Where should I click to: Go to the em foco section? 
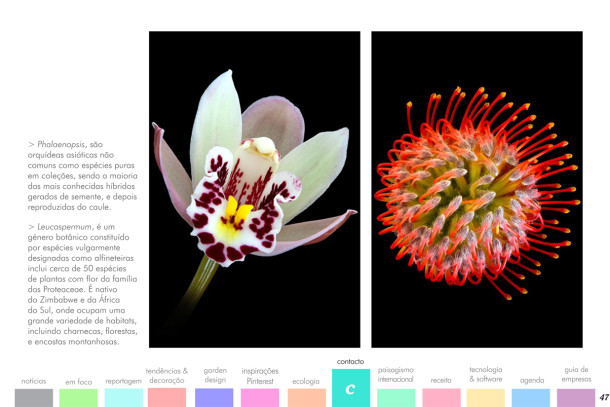78,381
